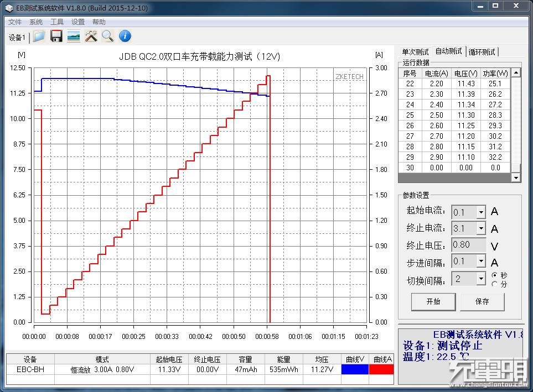Image resolution: width=533 pixels, height=392 pixels.
Task: Click the 535mWh energy cell
Action: click(x=284, y=369)
